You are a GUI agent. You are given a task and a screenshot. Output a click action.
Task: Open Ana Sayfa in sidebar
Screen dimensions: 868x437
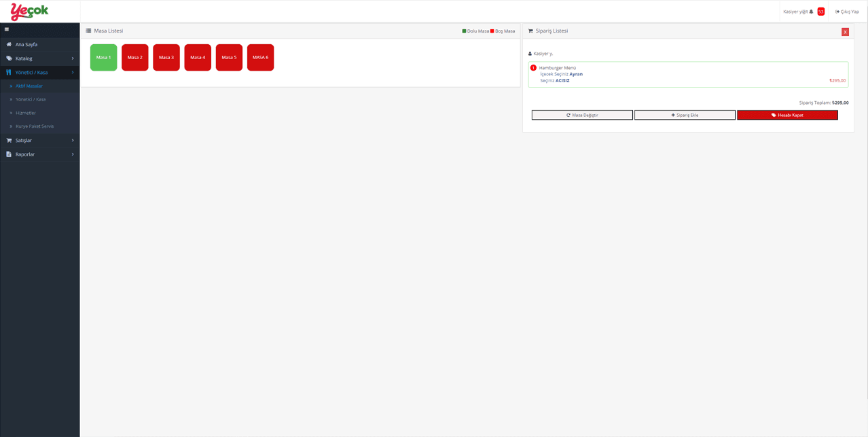point(39,44)
